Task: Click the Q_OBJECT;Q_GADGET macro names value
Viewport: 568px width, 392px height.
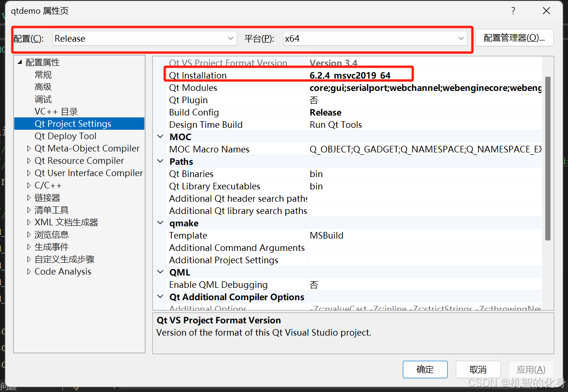Action: click(426, 149)
